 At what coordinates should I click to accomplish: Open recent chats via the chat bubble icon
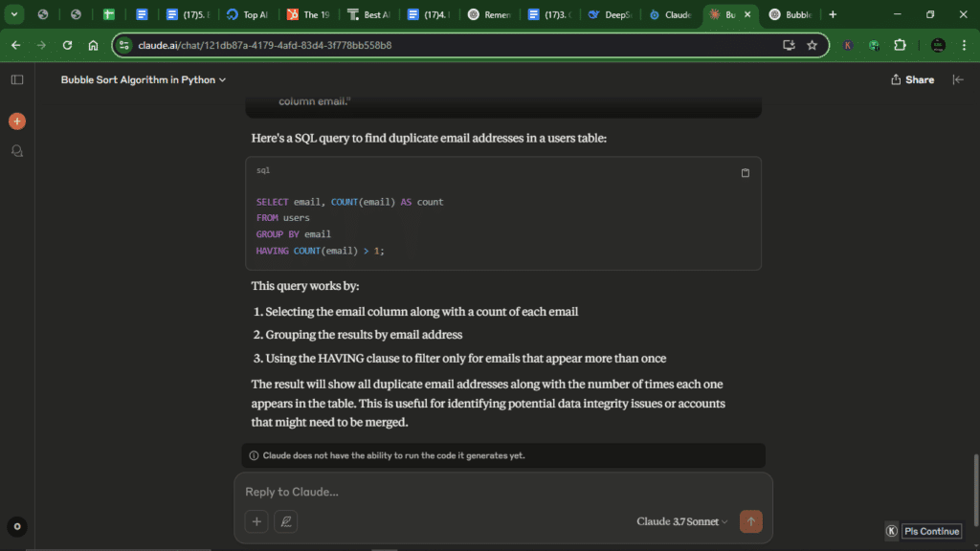pyautogui.click(x=17, y=150)
